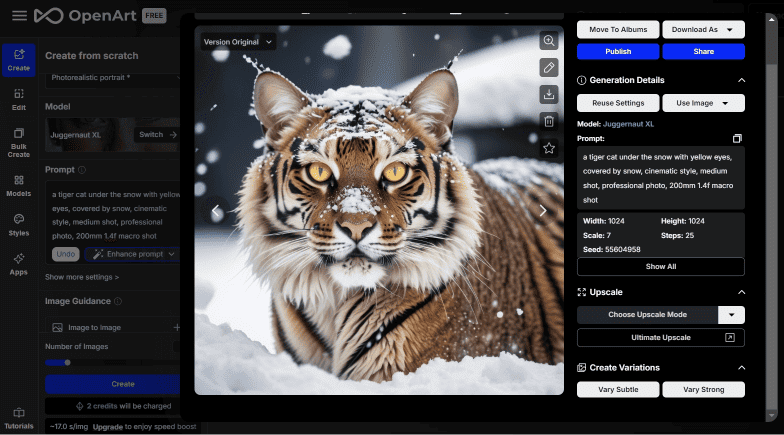Go to previous image with left arrow
The width and height of the screenshot is (784, 435).
(x=216, y=211)
